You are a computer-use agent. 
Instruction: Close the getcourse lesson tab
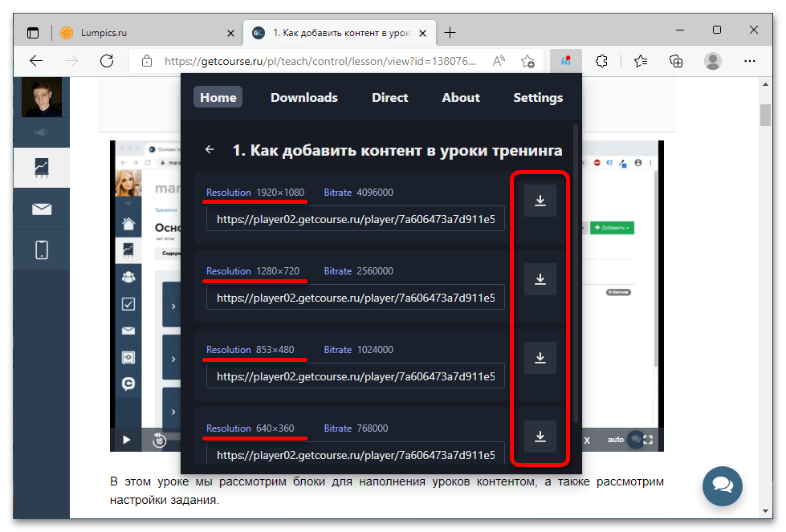coord(422,33)
